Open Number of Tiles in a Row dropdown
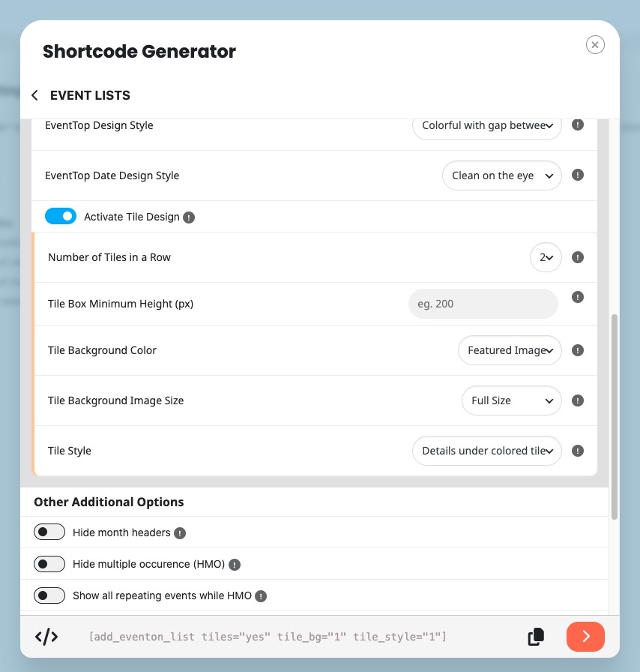This screenshot has width=640, height=672. click(x=546, y=257)
